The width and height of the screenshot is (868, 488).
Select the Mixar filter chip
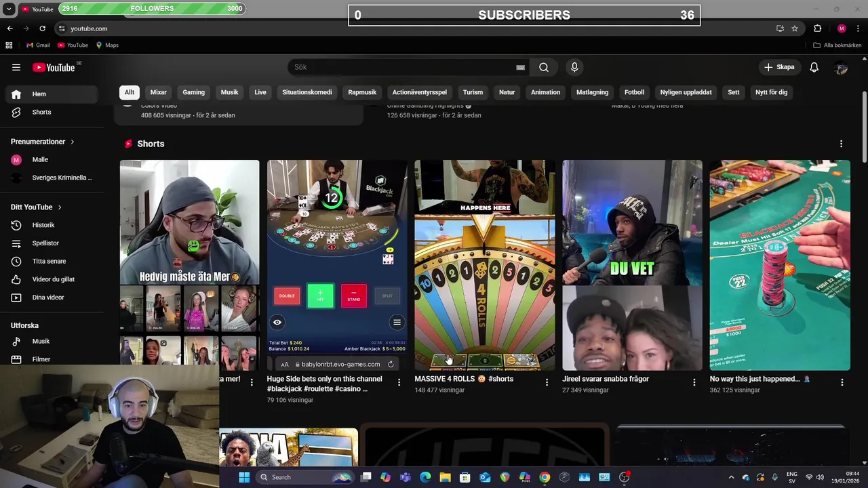[159, 92]
